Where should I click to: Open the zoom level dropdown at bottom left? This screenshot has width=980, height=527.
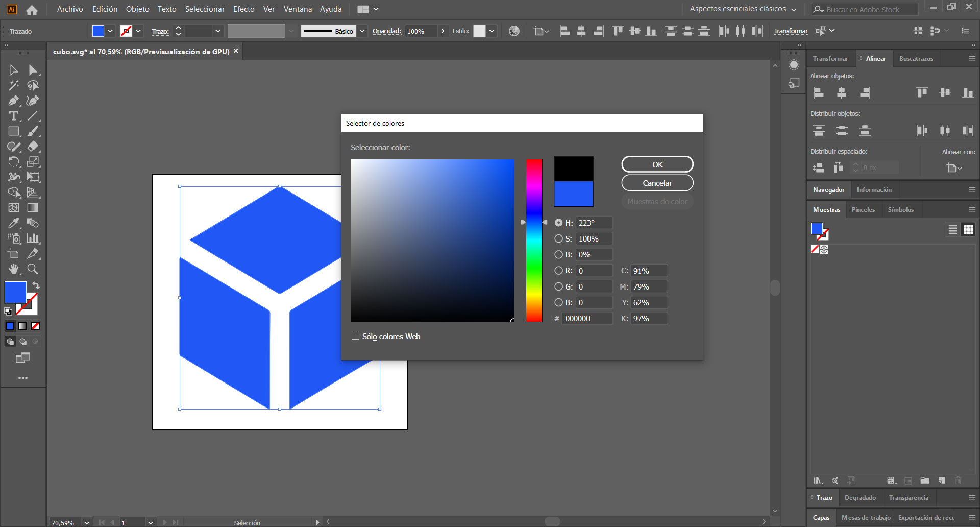(x=86, y=522)
